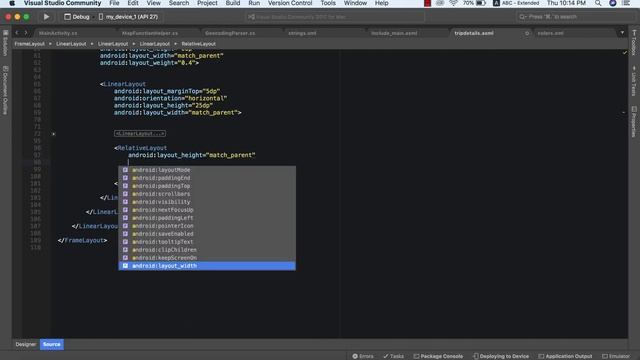Viewport: 640px width, 360px height.
Task: Open the Document Outline side panel
Action: pos(5,90)
